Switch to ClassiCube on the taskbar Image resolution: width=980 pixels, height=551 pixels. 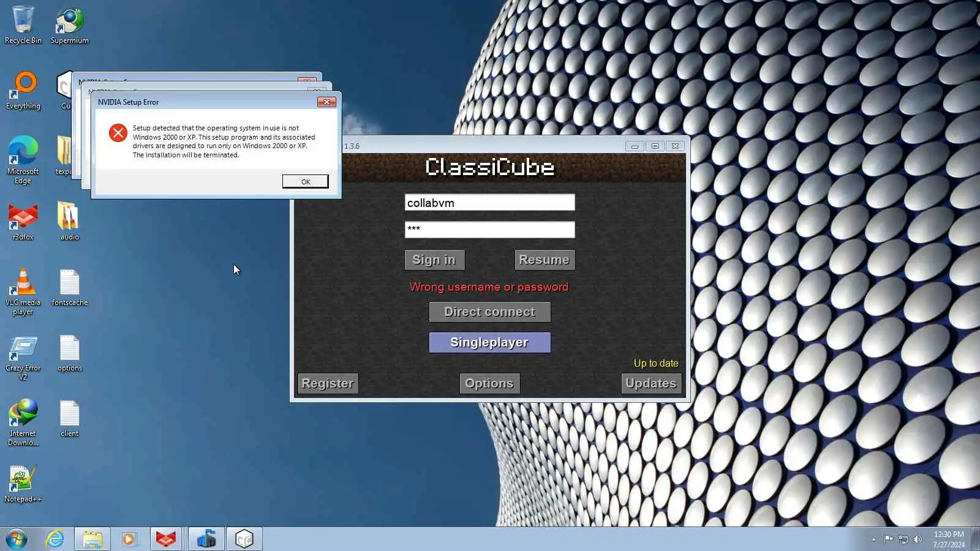coord(244,539)
